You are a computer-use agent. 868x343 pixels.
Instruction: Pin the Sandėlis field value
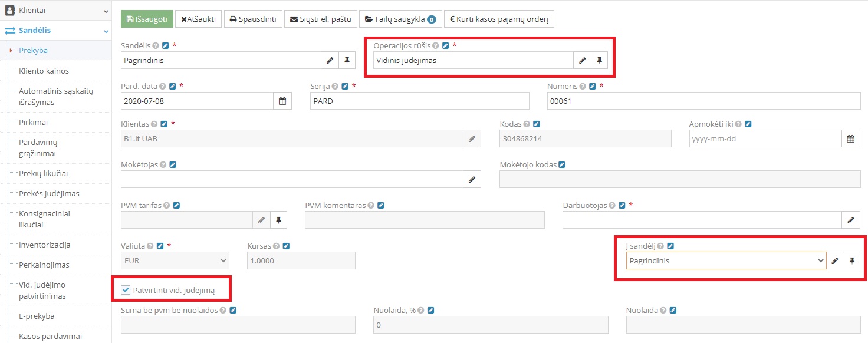(x=347, y=60)
